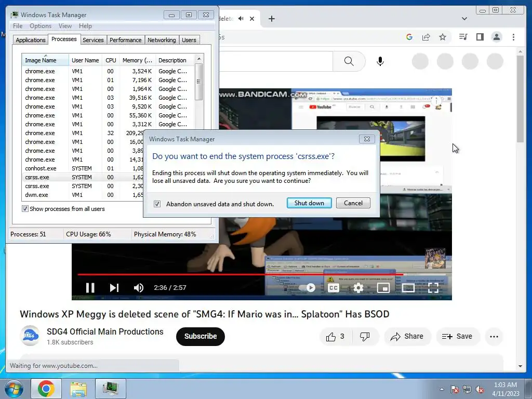Sort processes by Image Name column
Image resolution: width=532 pixels, height=399 pixels.
(x=45, y=60)
